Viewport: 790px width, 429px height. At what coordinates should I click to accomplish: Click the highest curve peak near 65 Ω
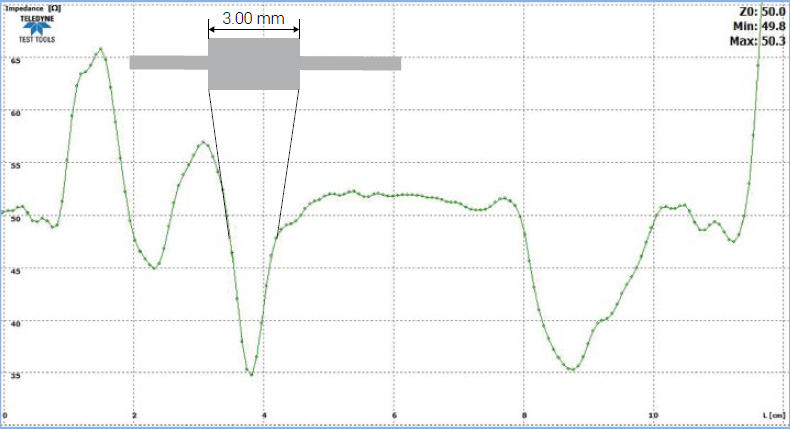100,48
